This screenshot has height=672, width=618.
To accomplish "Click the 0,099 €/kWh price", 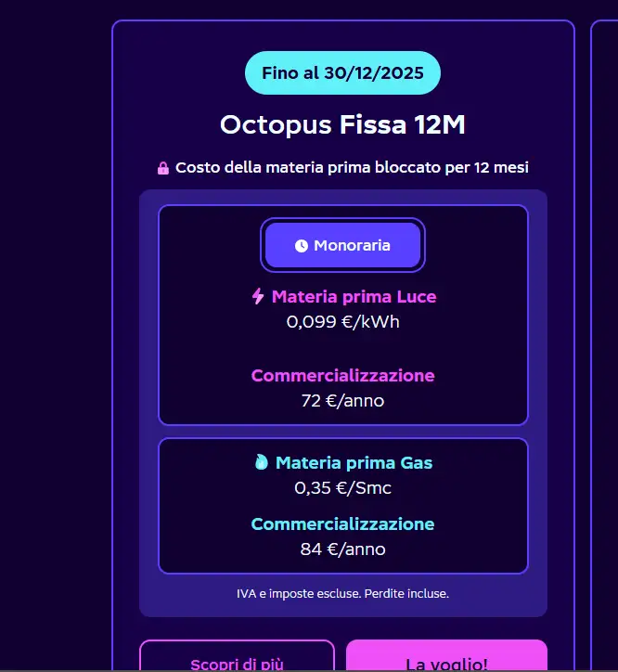I will [x=342, y=322].
